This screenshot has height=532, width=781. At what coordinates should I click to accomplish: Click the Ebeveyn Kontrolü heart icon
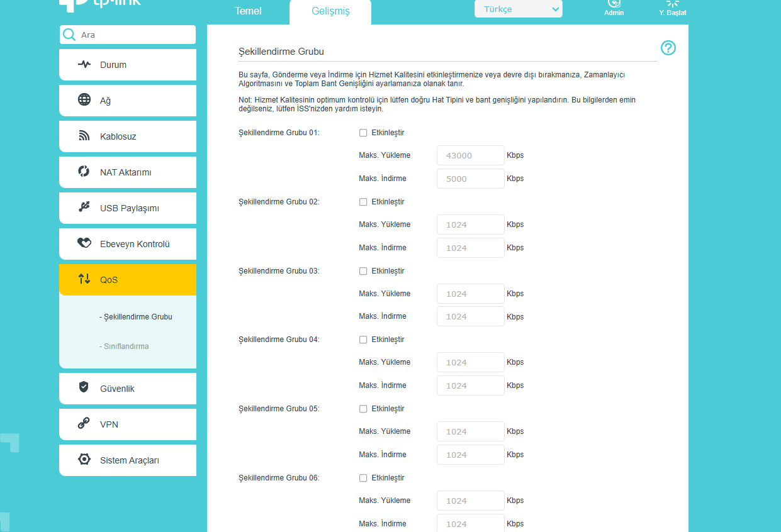point(84,243)
